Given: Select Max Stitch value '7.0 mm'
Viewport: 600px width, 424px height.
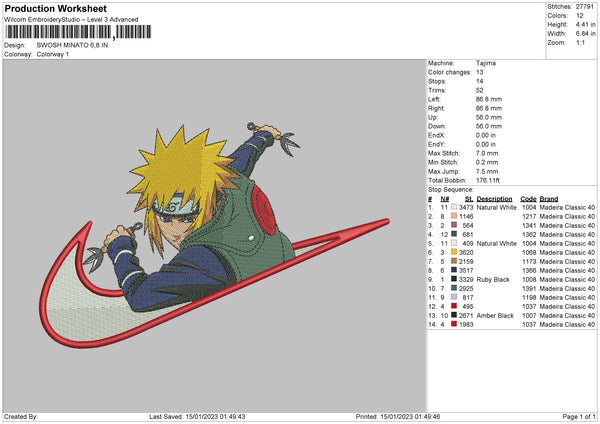Looking at the screenshot, I should pos(487,153).
